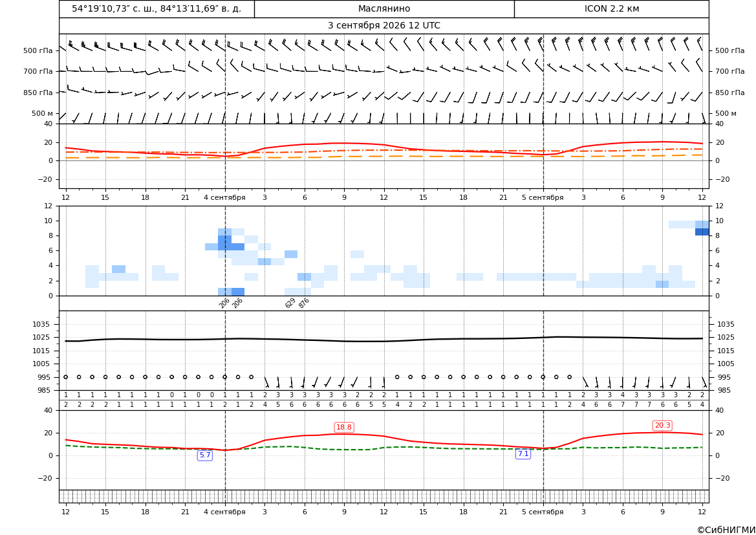Click the left 850 гПа wind level label
Viewport: 756px width, 535px height.
coord(38,93)
